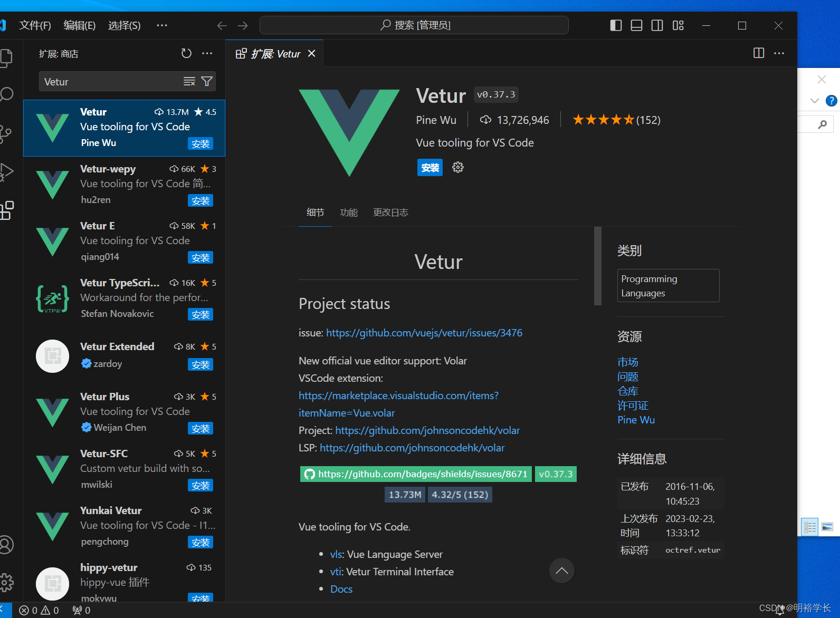
Task: Toggle the bottom panel visibility
Action: click(636, 25)
